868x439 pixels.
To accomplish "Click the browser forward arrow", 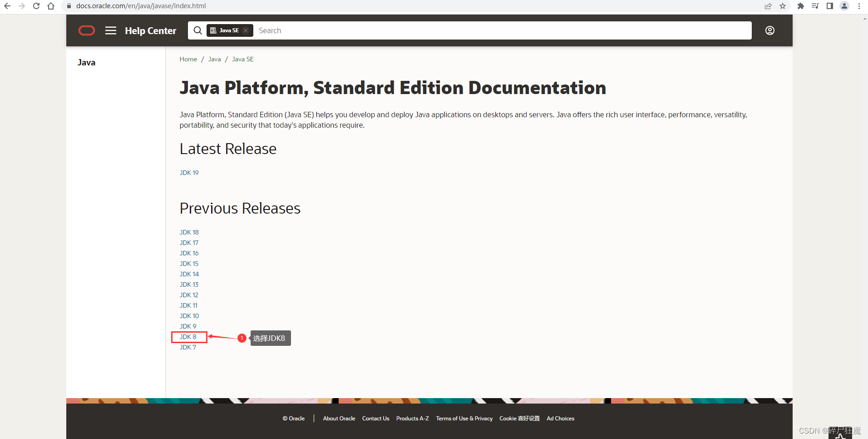I will [22, 6].
